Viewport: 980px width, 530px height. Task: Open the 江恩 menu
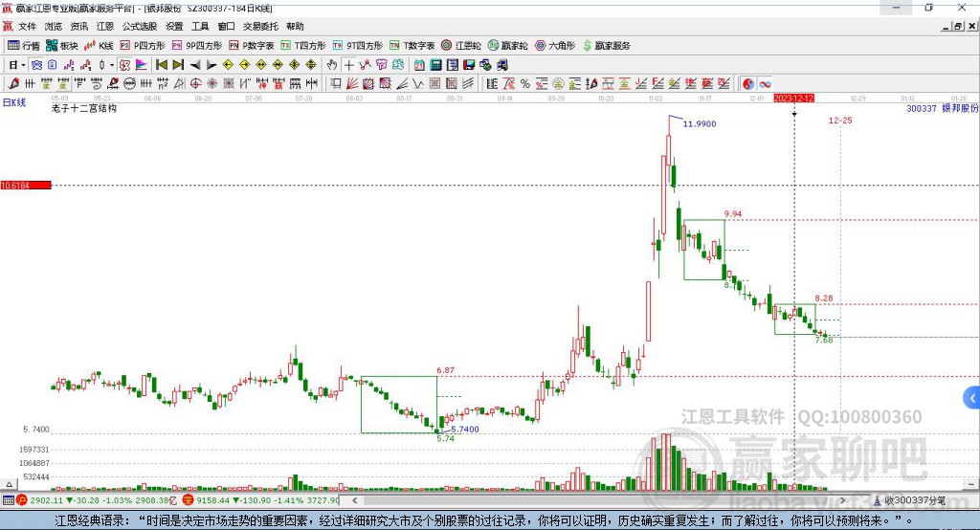click(x=105, y=26)
